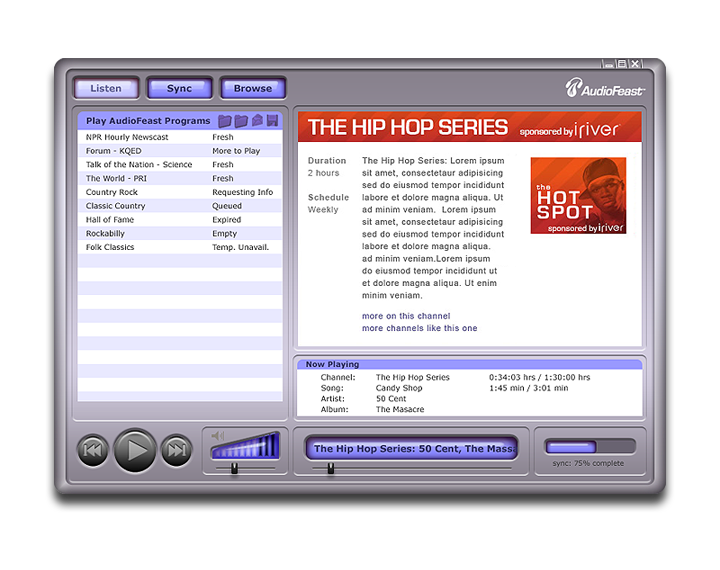Click the track position slider handle
Viewport: 720px width, 570px height.
tap(330, 467)
